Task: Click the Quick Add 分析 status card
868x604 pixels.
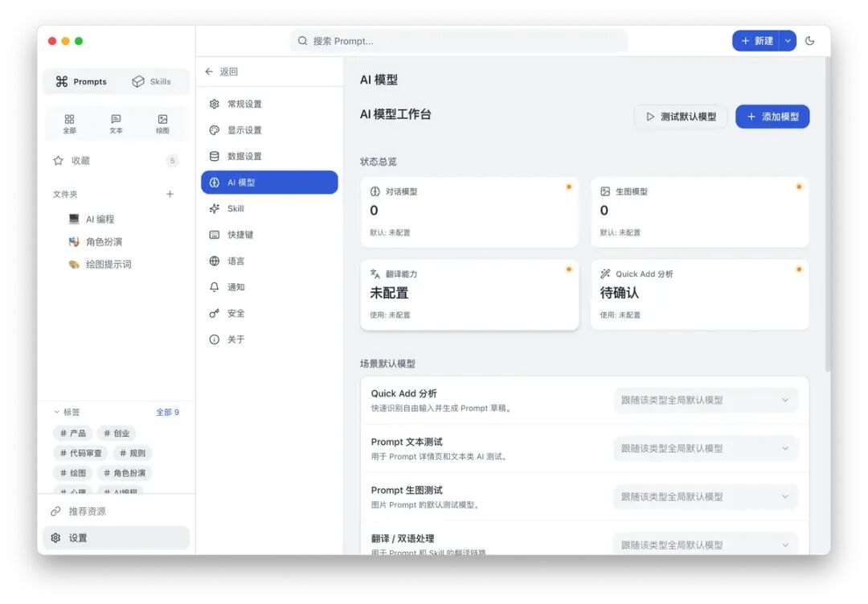Action: pyautogui.click(x=700, y=295)
